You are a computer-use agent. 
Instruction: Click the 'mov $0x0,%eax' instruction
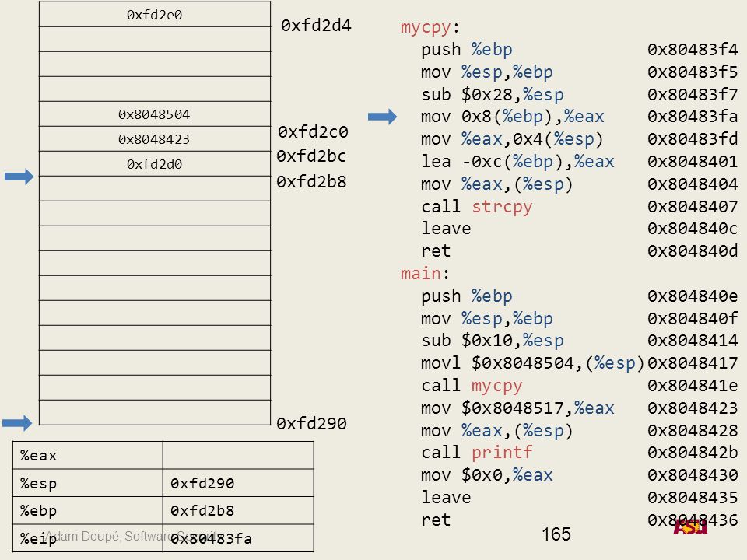(487, 475)
